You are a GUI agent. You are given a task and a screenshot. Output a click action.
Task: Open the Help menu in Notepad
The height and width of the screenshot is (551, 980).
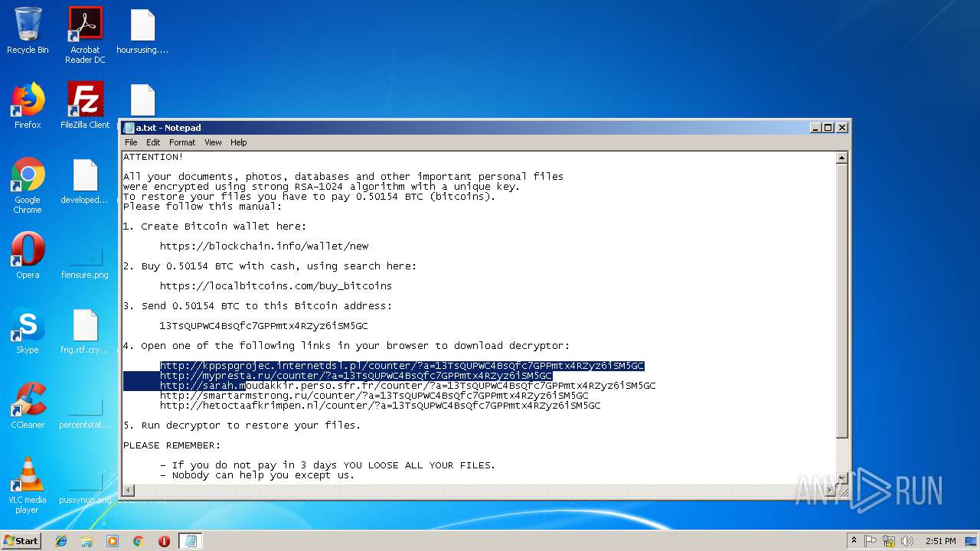[239, 142]
